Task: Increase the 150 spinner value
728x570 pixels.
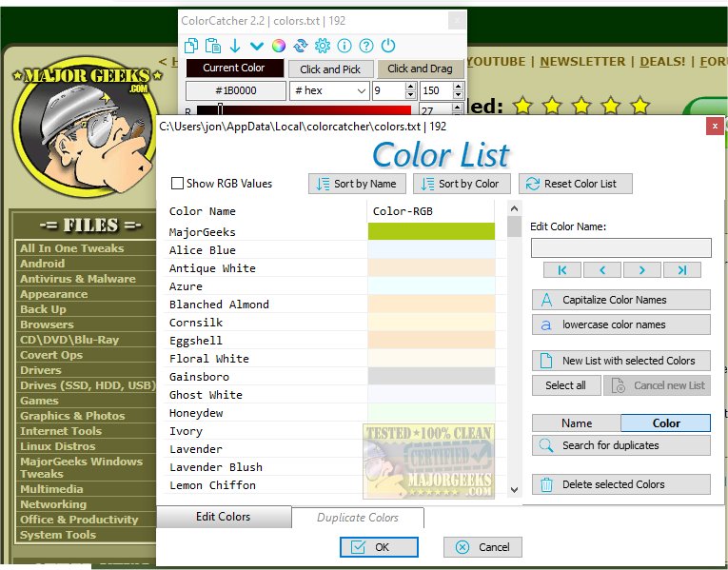Action: pyautogui.click(x=458, y=87)
